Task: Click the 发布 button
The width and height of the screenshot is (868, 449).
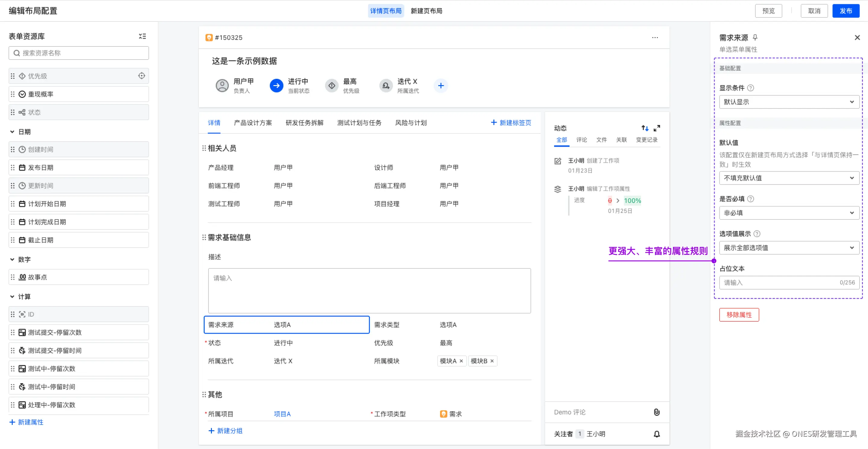Action: coord(845,11)
